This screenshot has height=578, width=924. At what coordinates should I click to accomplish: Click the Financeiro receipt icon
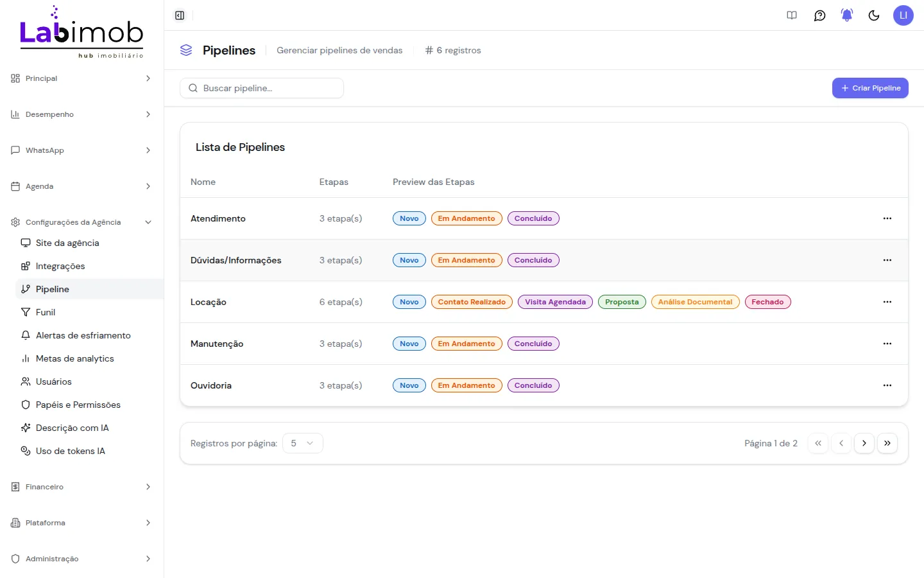(15, 487)
